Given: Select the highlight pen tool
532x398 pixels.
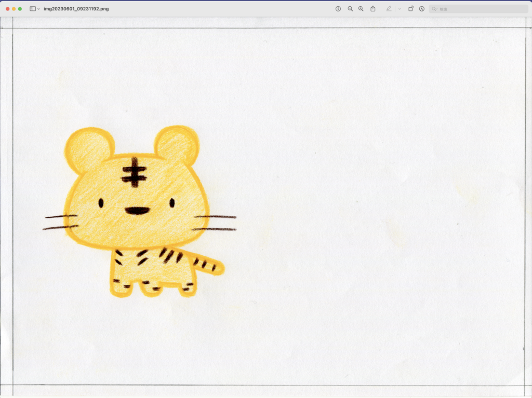Looking at the screenshot, I should [389, 9].
